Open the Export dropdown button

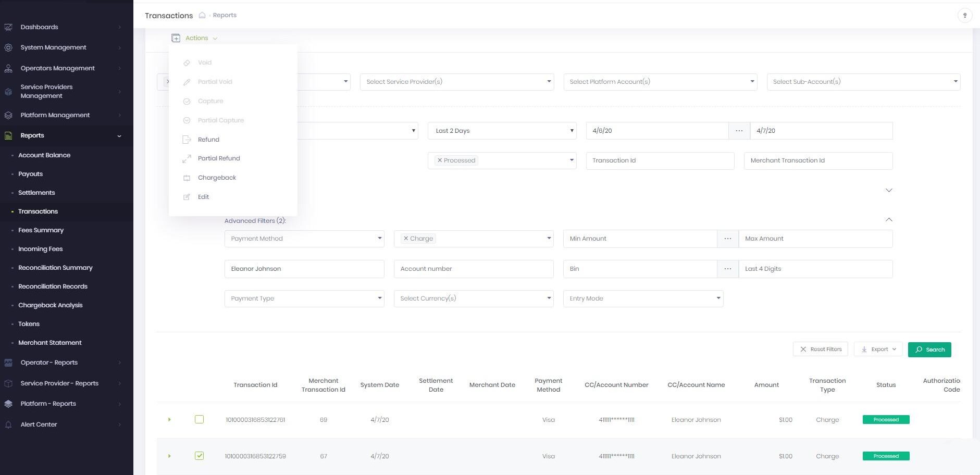click(878, 349)
